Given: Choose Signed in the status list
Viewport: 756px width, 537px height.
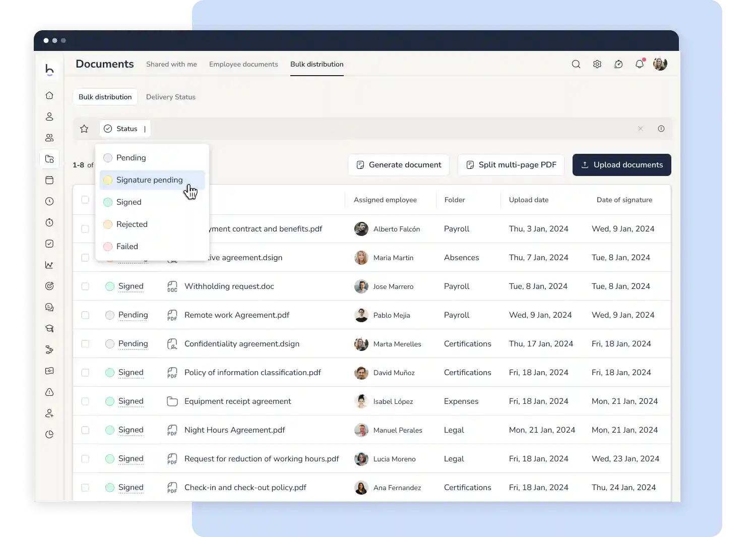Looking at the screenshot, I should click(x=152, y=202).
